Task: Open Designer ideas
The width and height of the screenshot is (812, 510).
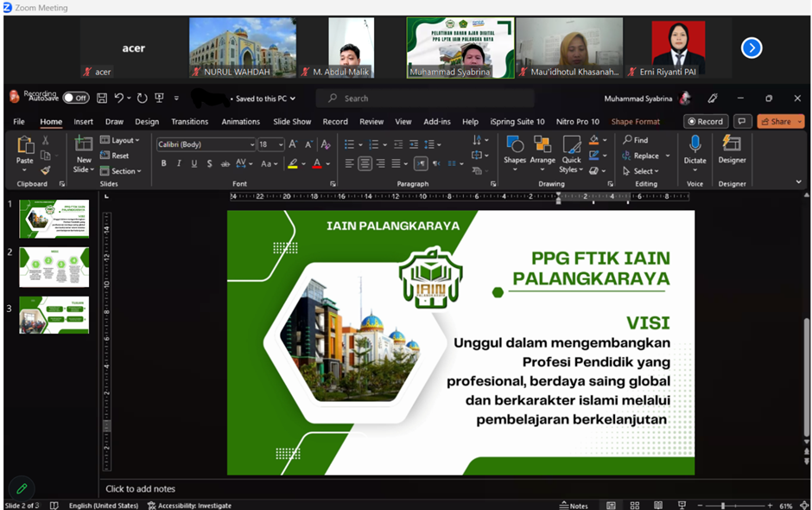Action: pyautogui.click(x=732, y=150)
